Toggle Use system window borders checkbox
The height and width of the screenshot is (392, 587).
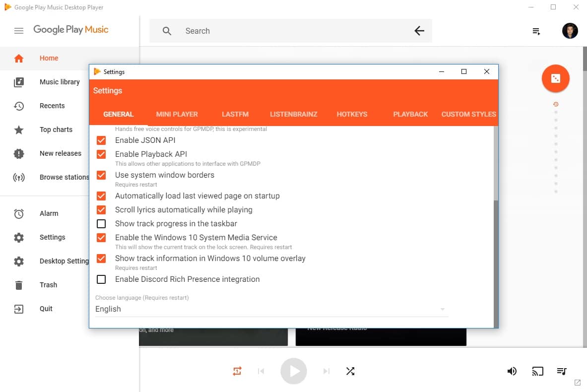101,175
